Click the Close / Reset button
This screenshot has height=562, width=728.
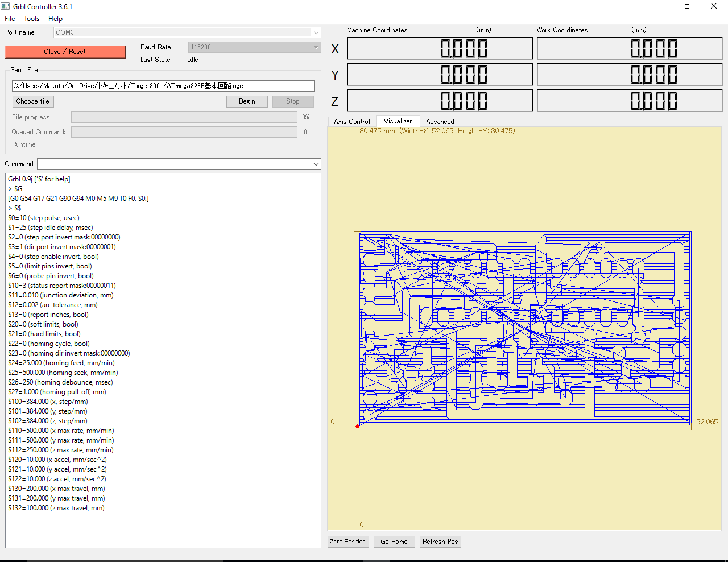pyautogui.click(x=65, y=52)
